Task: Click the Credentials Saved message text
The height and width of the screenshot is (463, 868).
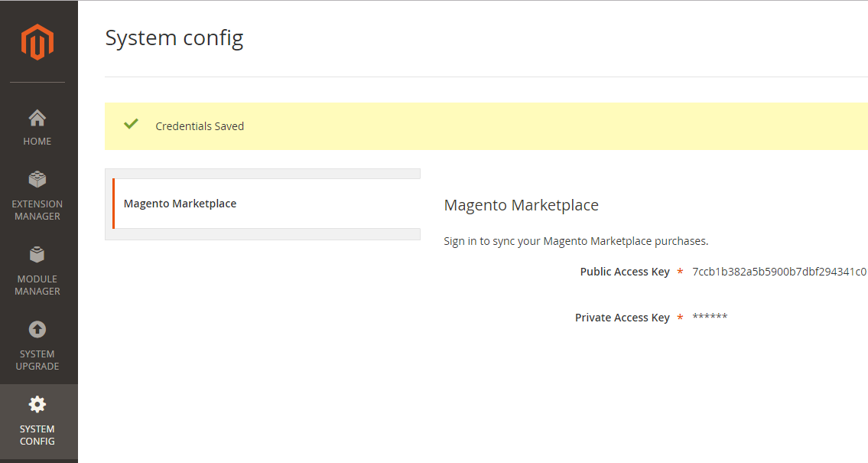Action: point(200,126)
